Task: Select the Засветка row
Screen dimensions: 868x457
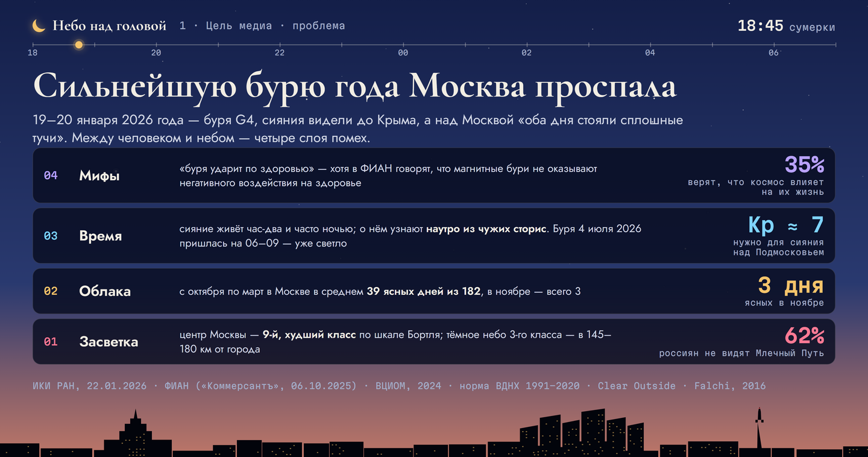Action: 434,342
